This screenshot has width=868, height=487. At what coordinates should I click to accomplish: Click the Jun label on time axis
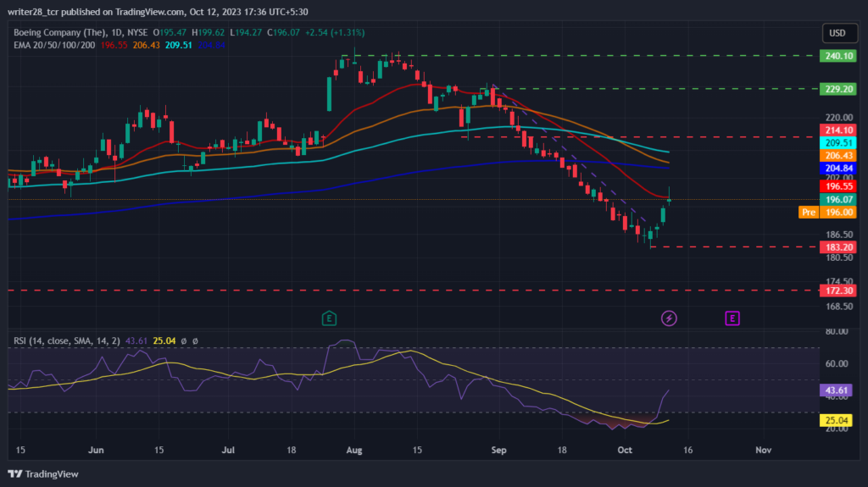(96, 450)
